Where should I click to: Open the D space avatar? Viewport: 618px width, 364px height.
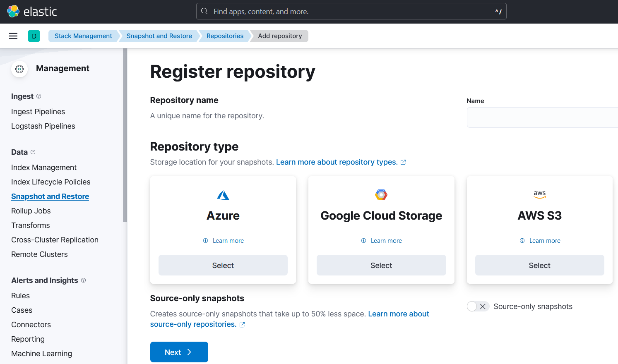(34, 36)
